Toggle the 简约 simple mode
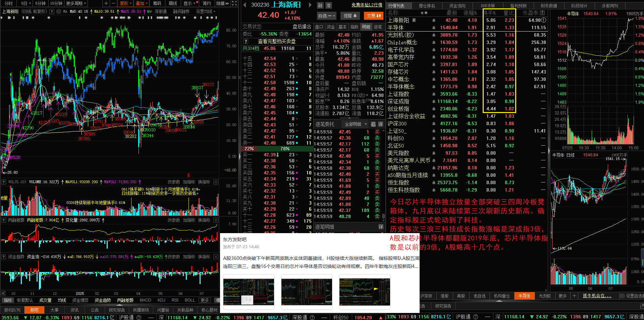Screen dimensions: 644x320 coord(207,3)
